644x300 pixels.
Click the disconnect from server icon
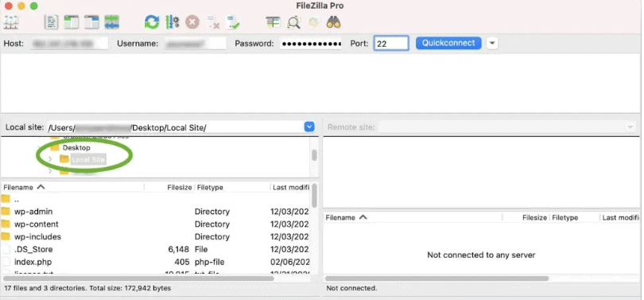(213, 22)
